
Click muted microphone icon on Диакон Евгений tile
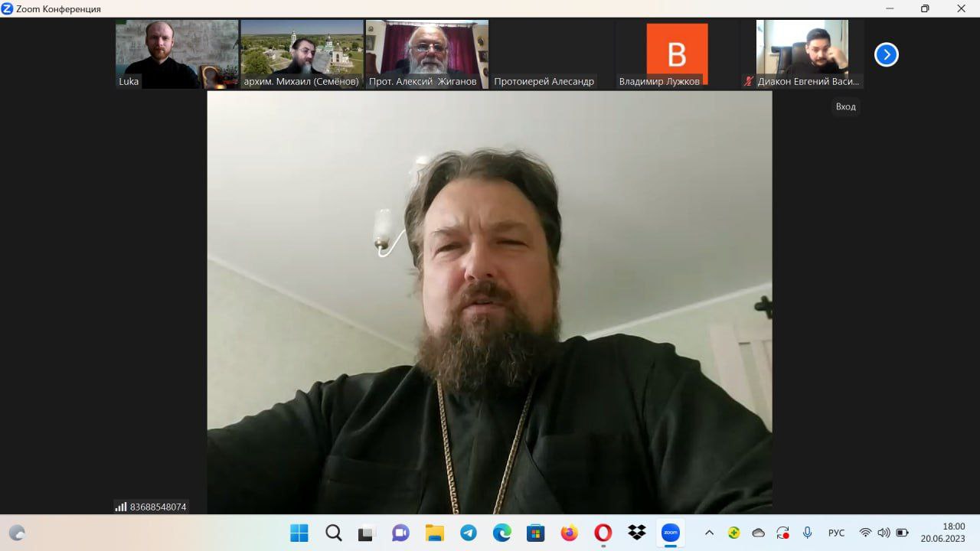749,81
